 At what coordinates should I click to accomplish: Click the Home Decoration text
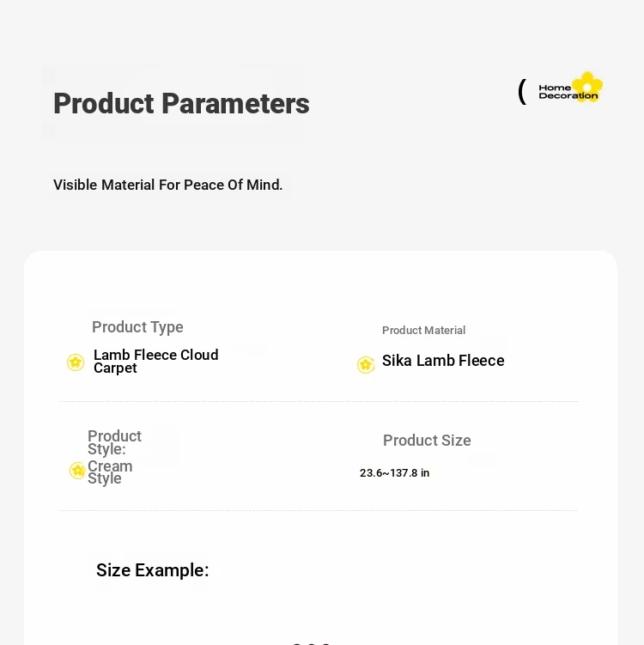568,92
